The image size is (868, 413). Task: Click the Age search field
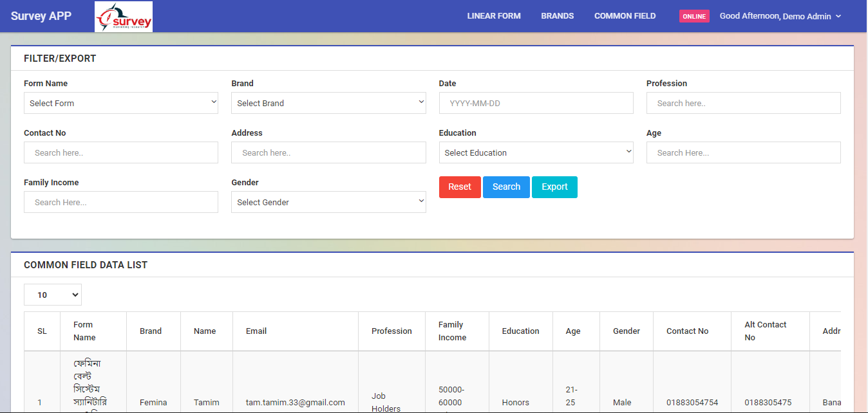(x=743, y=152)
